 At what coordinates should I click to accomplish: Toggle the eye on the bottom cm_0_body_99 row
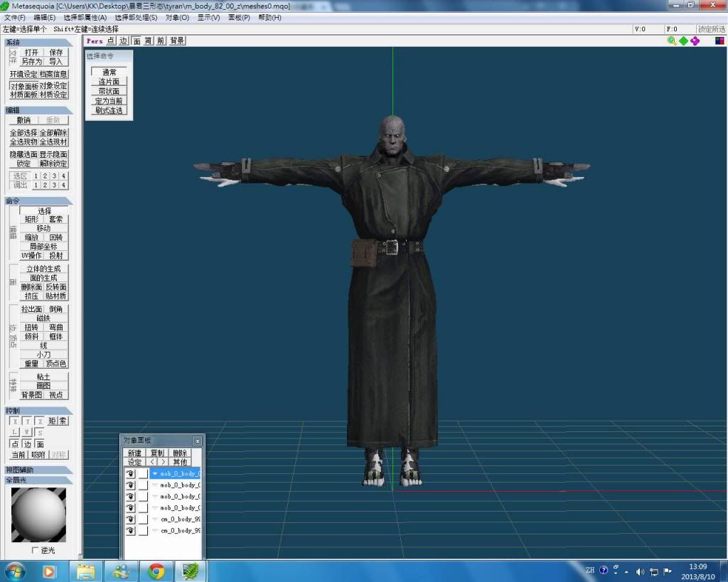click(131, 531)
